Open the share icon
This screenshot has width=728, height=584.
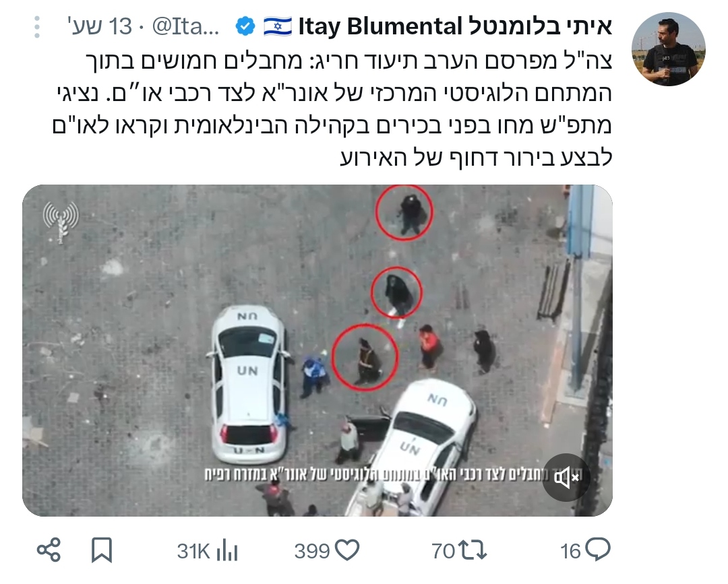49,550
